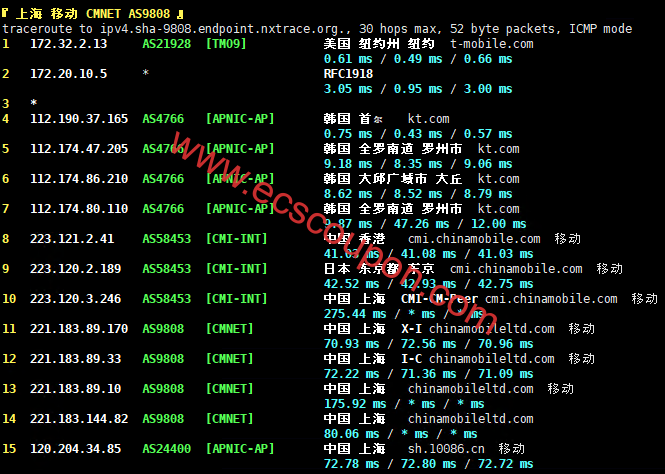This screenshot has height=474, width=665.
Task: Click the t-mobile.com domain on hop 1
Action: [492, 44]
